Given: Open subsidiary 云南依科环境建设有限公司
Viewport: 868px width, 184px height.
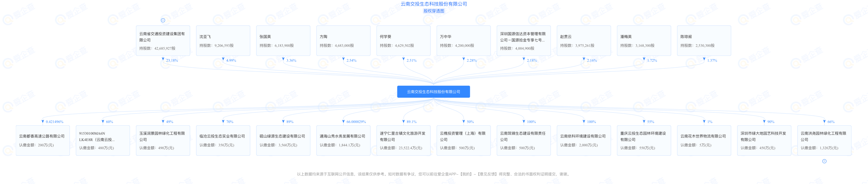Looking at the screenshot, I should click(x=584, y=141).
